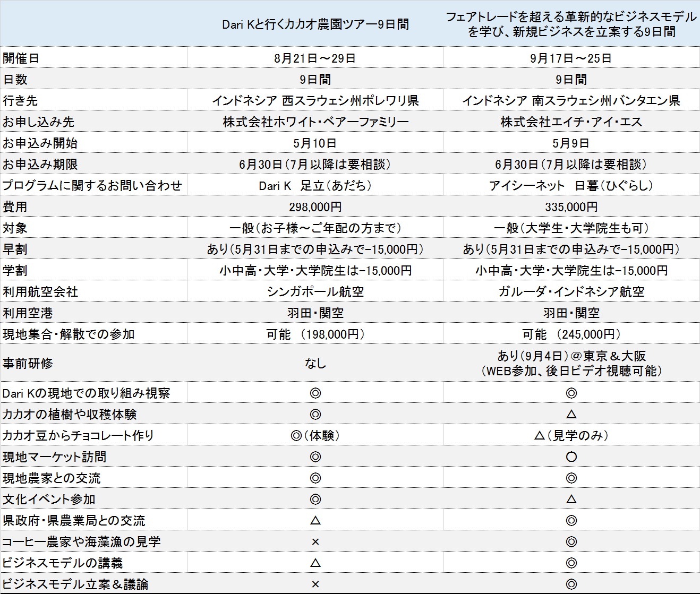The height and width of the screenshot is (594, 700).
Task: Select row label 'お申し込み先'
Action: 39,122
